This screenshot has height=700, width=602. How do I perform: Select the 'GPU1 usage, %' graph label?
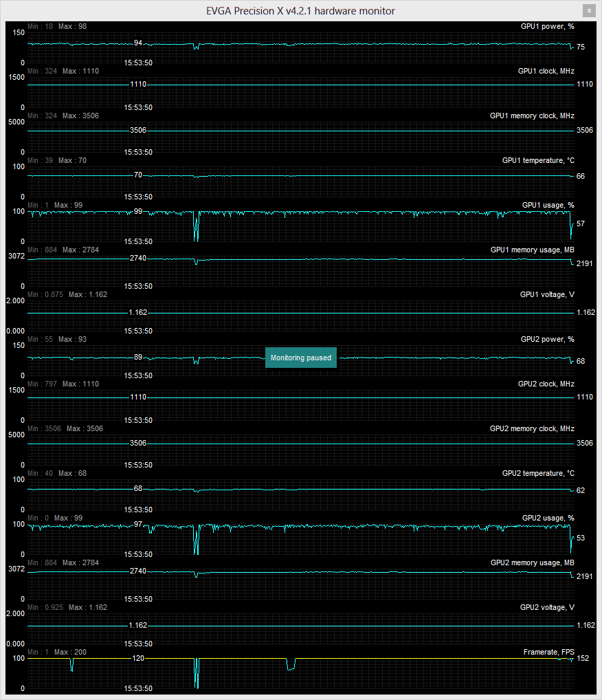548,205
